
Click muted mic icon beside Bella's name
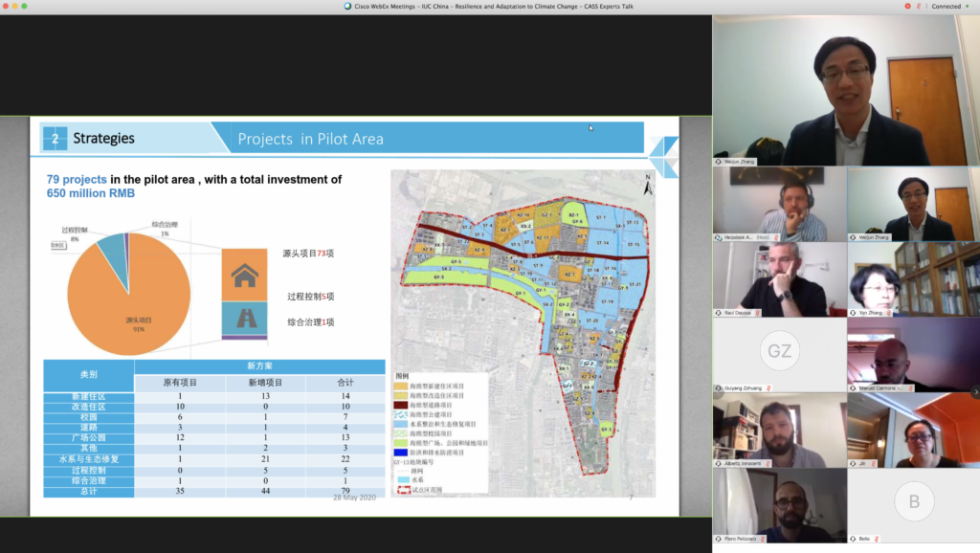coord(876,540)
